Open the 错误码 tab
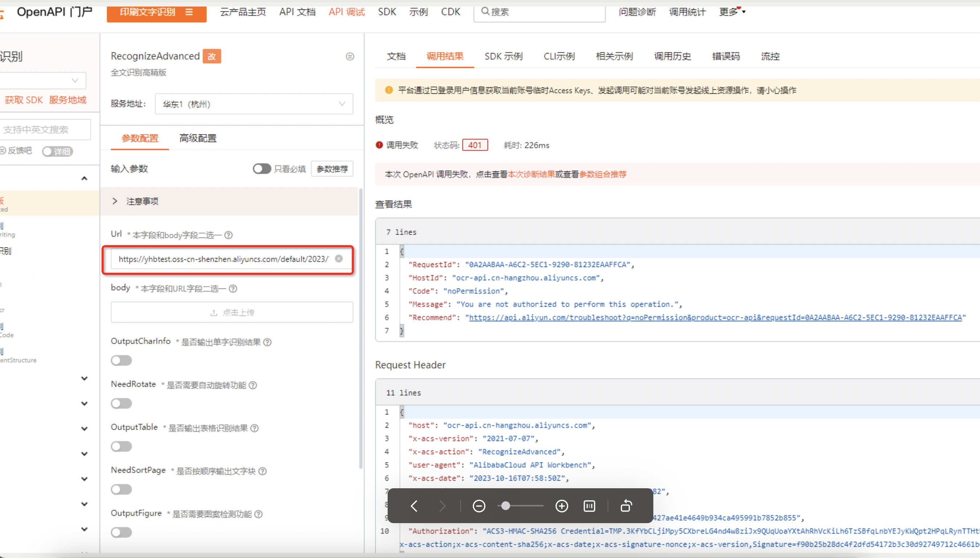The height and width of the screenshot is (558, 980). tap(726, 56)
